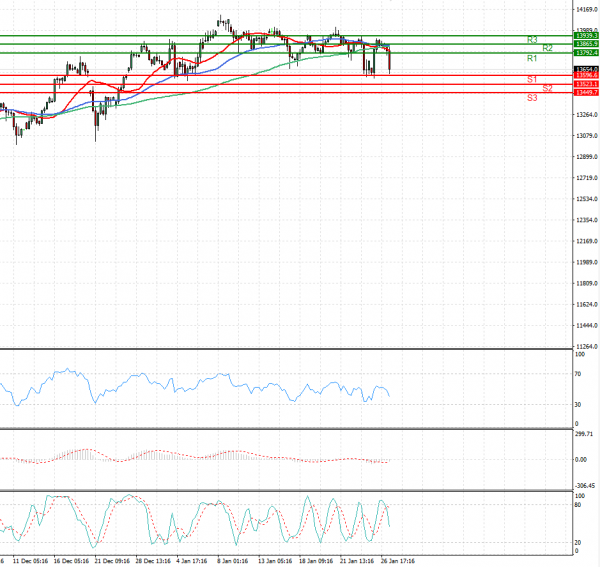
Task: Click the 14169.0 price axis label
Action: [587, 9]
